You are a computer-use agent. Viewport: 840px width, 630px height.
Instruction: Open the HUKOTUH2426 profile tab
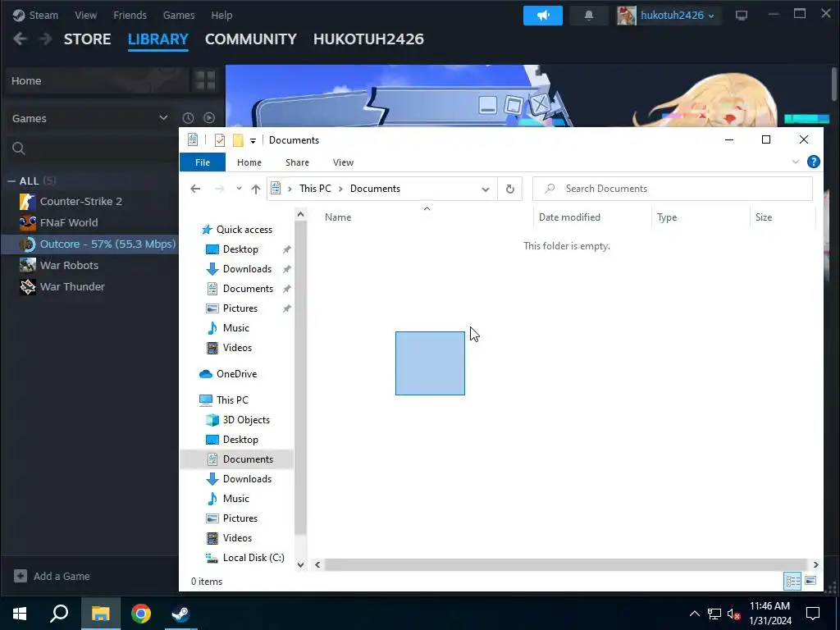click(368, 39)
